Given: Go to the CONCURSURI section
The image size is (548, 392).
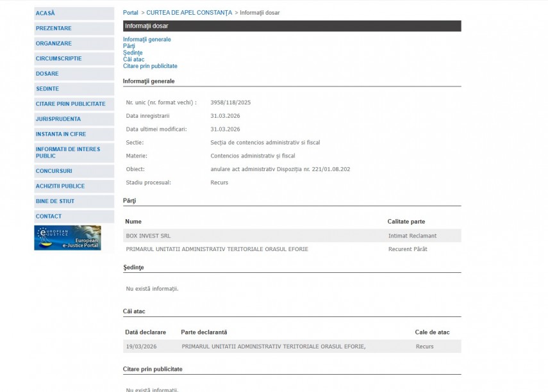Looking at the screenshot, I should coord(54,171).
